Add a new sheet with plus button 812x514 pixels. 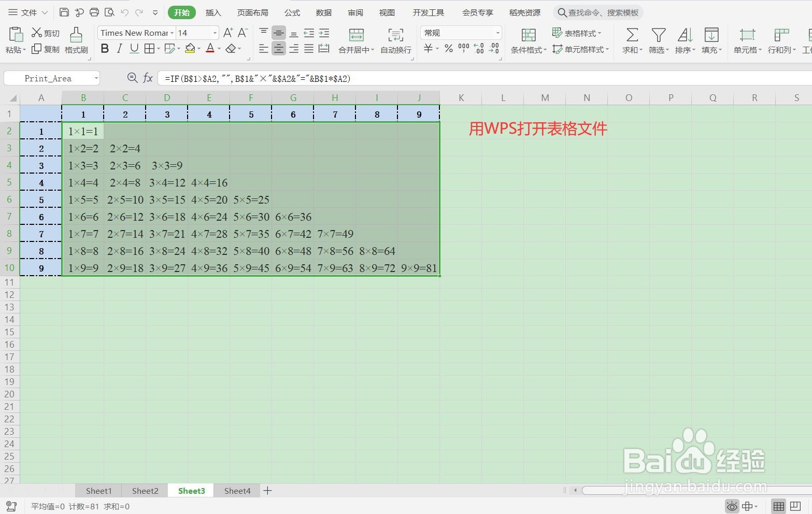coord(267,491)
